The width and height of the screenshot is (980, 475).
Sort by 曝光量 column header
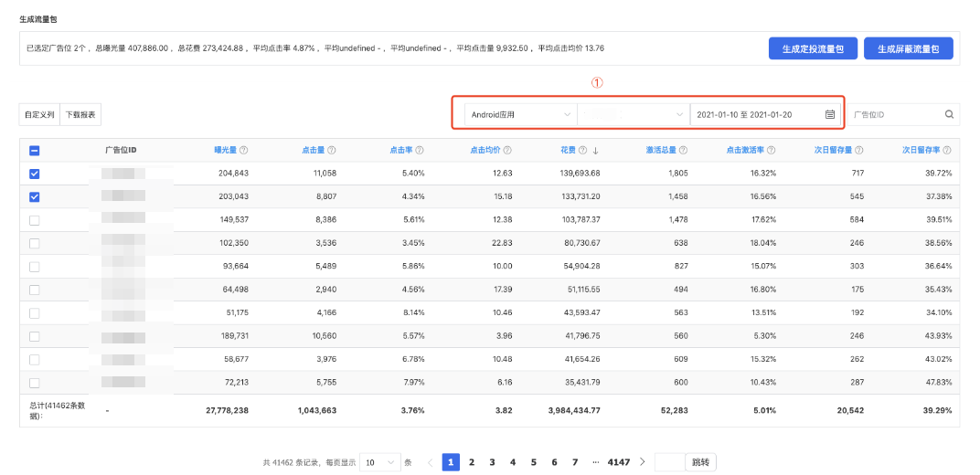point(225,151)
